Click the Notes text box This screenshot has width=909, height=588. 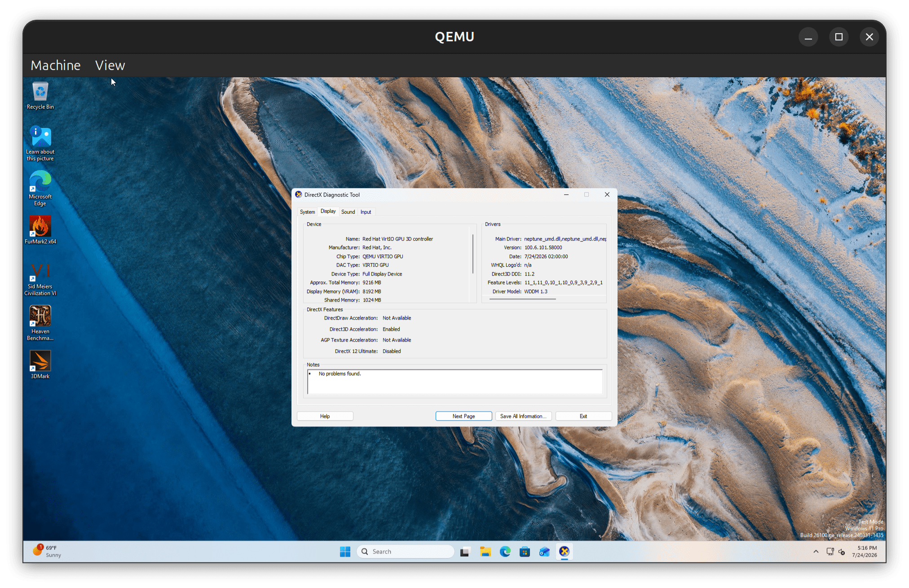454,382
